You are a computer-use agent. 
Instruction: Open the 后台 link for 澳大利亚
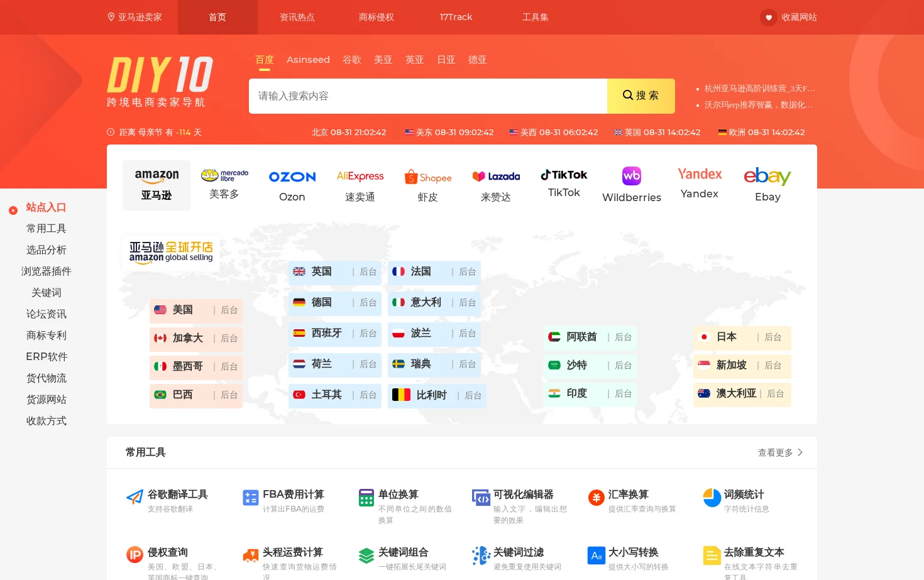pyautogui.click(x=775, y=393)
